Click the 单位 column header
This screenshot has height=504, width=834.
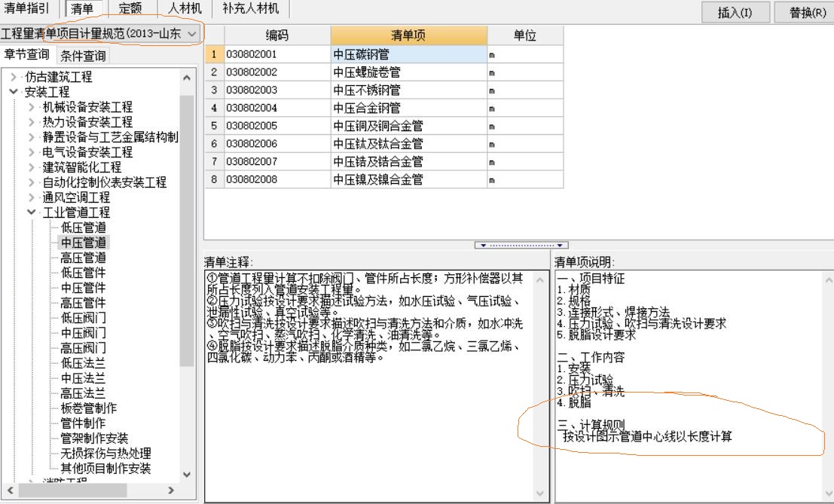coord(525,35)
